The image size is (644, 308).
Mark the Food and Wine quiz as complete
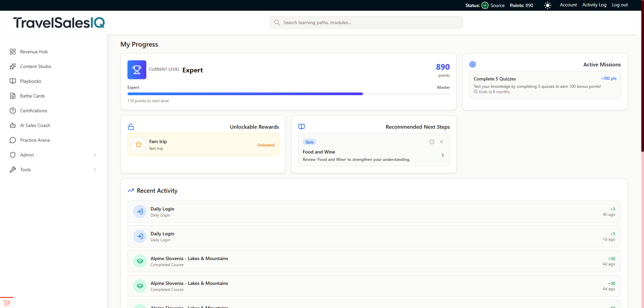click(x=432, y=142)
